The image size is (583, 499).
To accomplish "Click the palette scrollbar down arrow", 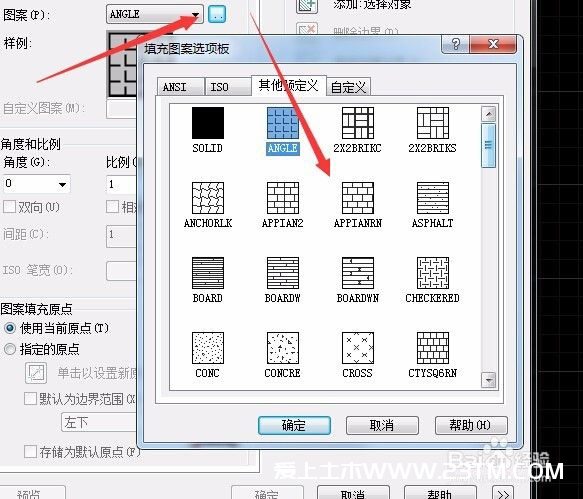I will pos(488,380).
